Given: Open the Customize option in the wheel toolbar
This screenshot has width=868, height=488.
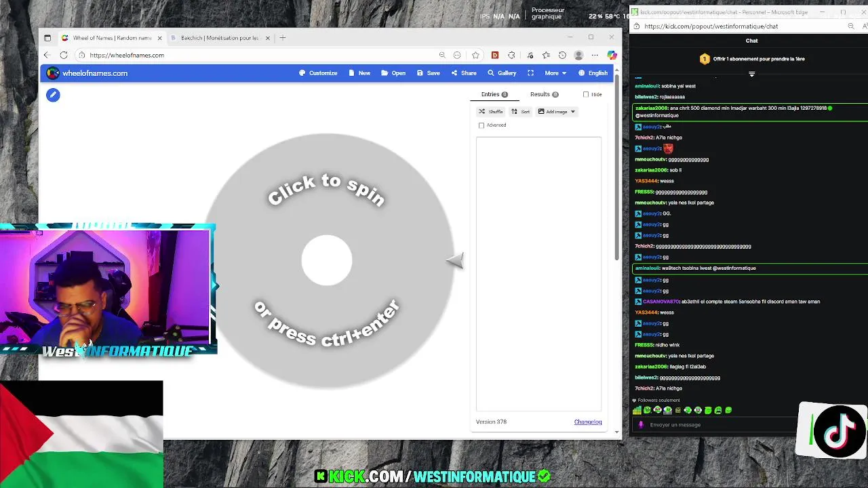Looking at the screenshot, I should (318, 73).
